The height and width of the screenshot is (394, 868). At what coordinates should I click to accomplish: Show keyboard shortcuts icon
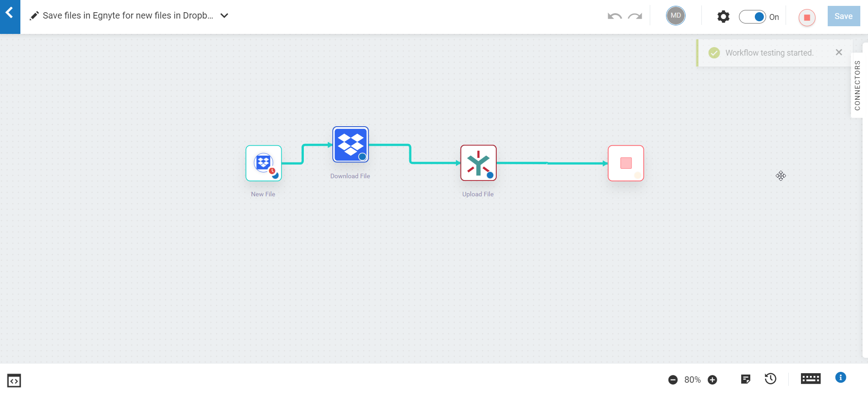[810, 379]
